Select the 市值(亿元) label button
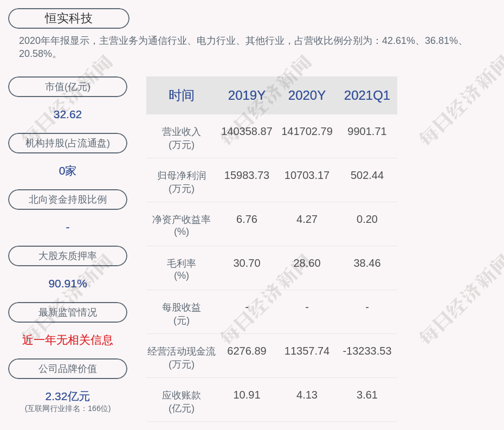This screenshot has height=430, width=504. (x=68, y=87)
